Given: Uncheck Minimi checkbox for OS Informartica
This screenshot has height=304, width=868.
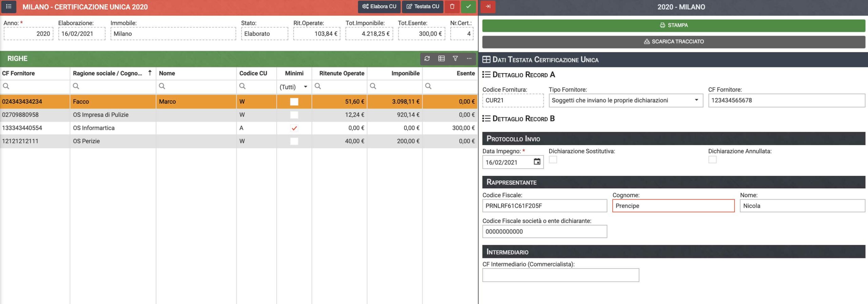Looking at the screenshot, I should tap(294, 128).
